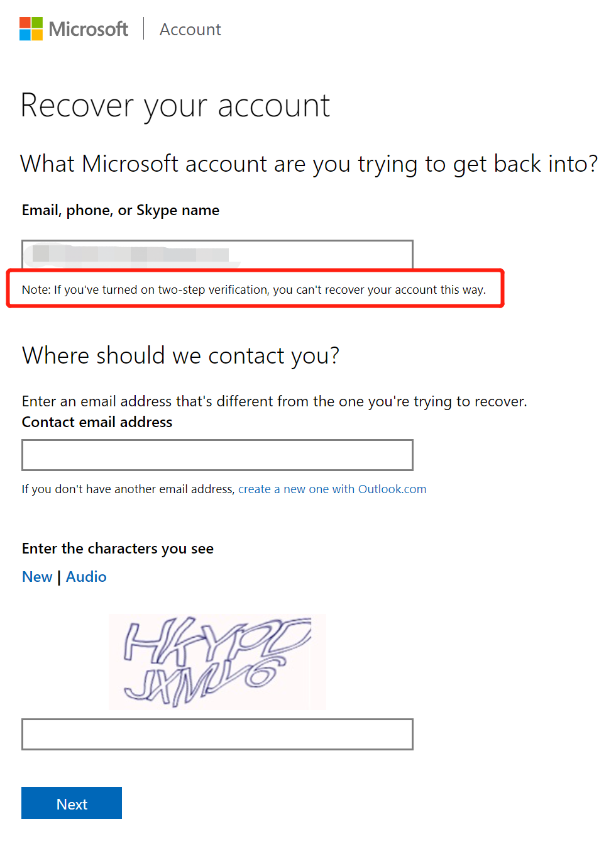Click the Microsoft four-color square logo
Screen dimensions: 616x846
pos(31,29)
